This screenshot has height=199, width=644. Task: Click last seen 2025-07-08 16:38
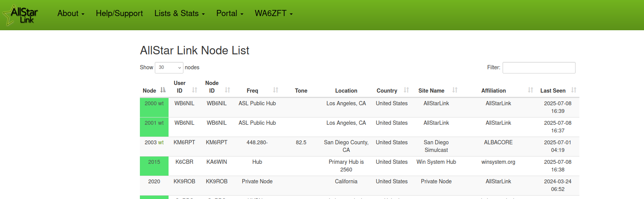tap(558, 166)
